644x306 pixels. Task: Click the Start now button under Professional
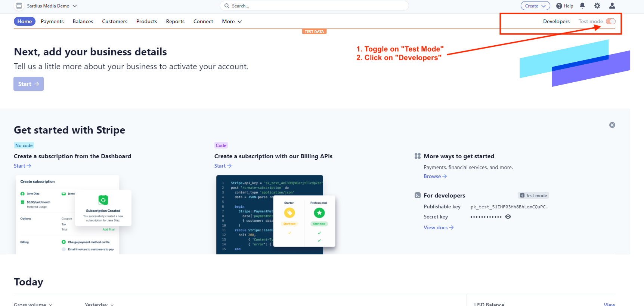(319, 224)
